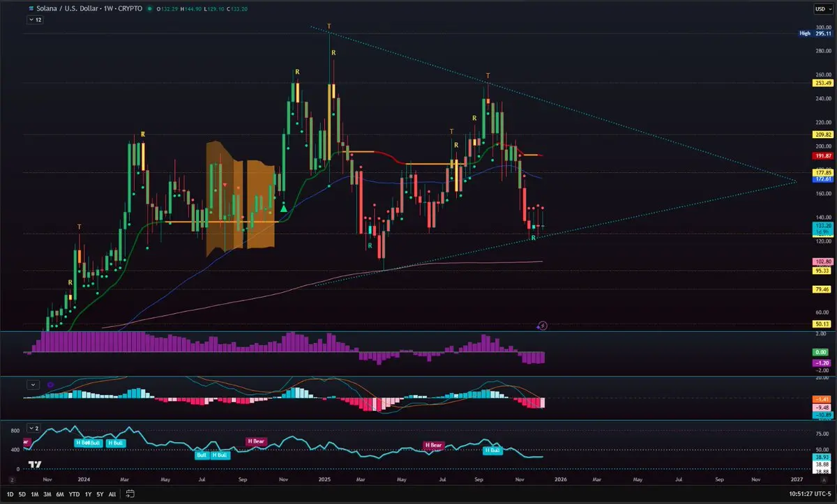Viewport: 837px width, 504px height.
Task: Click the pink 102.80 price label
Action: pos(823,261)
